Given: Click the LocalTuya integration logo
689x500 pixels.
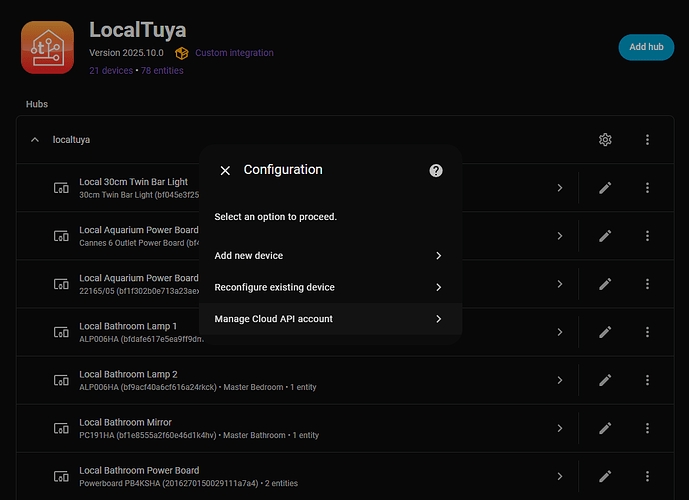Looking at the screenshot, I should click(x=48, y=47).
